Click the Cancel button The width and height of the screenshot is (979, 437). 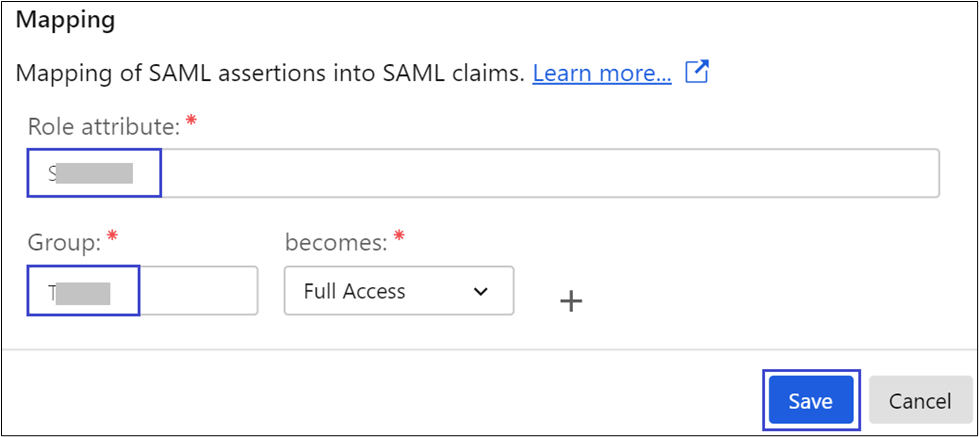tap(920, 401)
